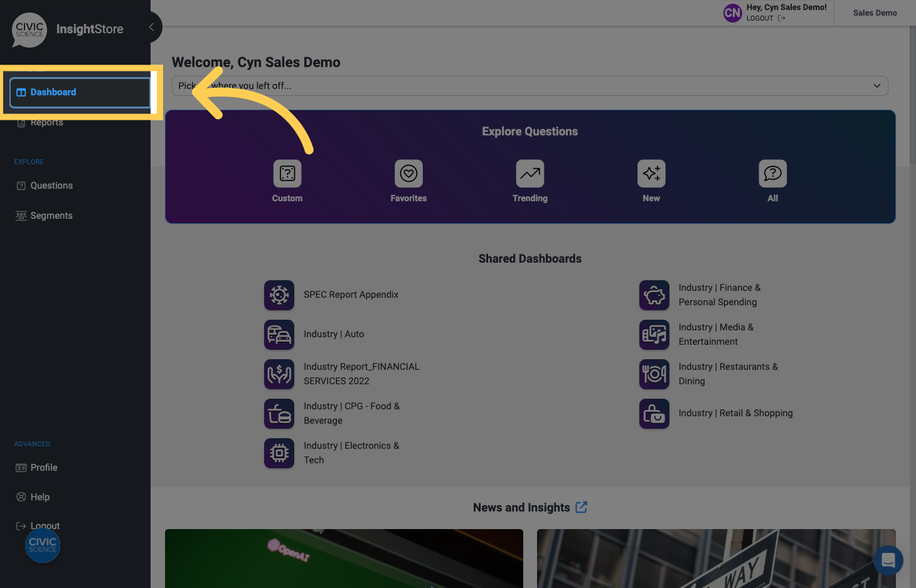Open the Help sidebar item
Image resolution: width=916 pixels, height=588 pixels.
tap(40, 497)
